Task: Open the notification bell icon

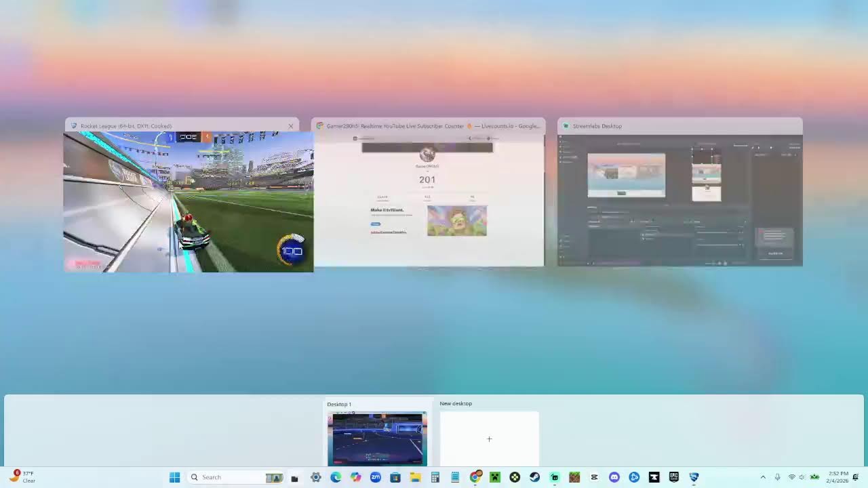Action: click(x=856, y=477)
